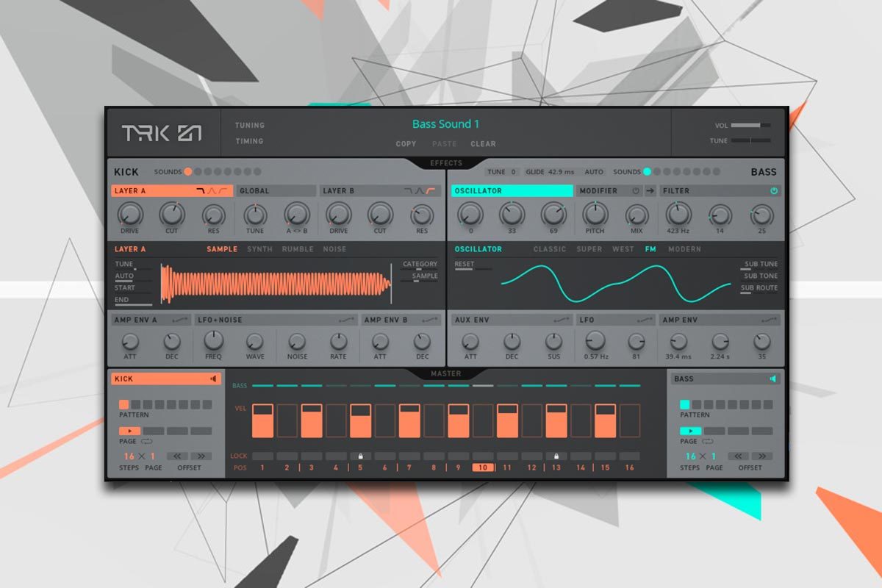
Task: Adjust the VOL slider in the header
Action: pos(751,126)
